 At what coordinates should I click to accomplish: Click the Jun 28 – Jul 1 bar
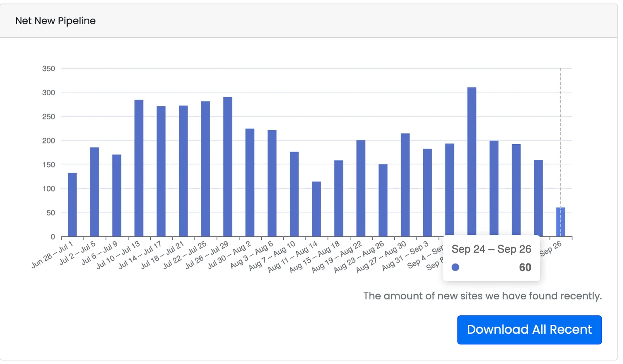[72, 205]
